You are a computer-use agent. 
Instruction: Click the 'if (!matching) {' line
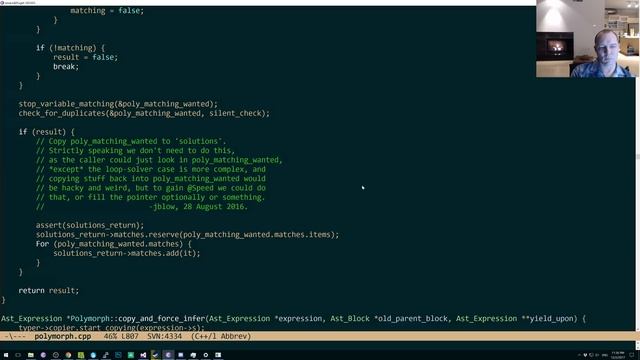70,48
